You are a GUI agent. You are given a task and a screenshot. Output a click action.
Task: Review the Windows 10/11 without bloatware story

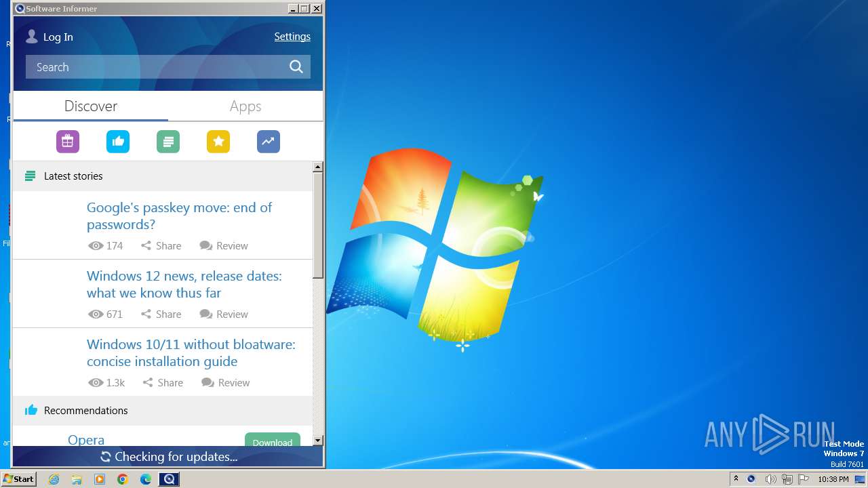click(x=226, y=382)
